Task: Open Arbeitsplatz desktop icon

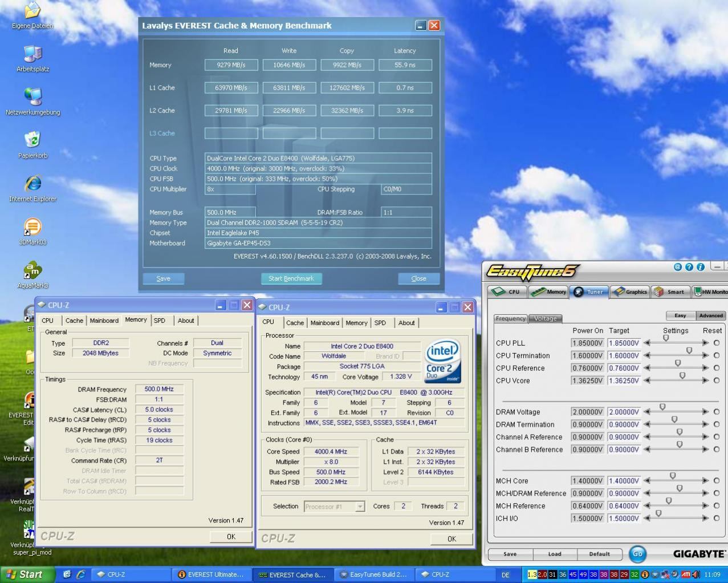Action: (x=32, y=58)
